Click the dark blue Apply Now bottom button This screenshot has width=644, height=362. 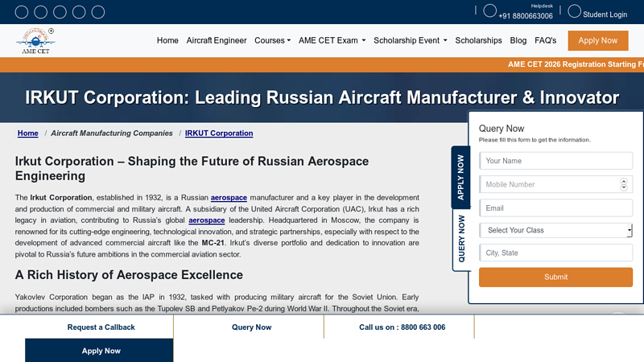[99, 351]
